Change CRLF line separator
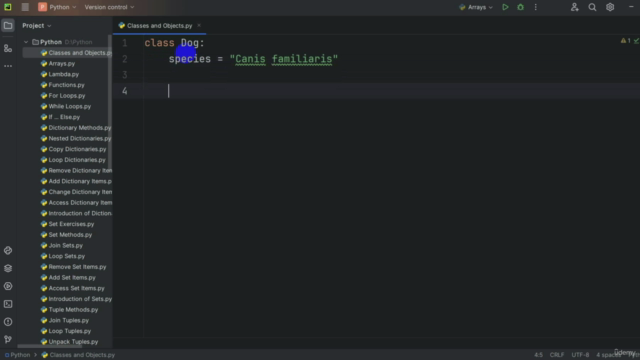The image size is (640, 360). tap(557, 355)
